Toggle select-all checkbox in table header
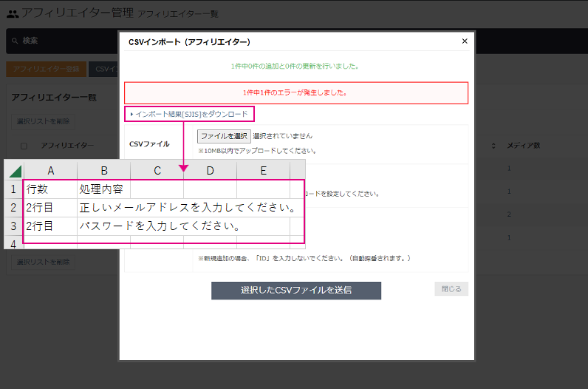Image resolution: width=588 pixels, height=389 pixels. 24,146
